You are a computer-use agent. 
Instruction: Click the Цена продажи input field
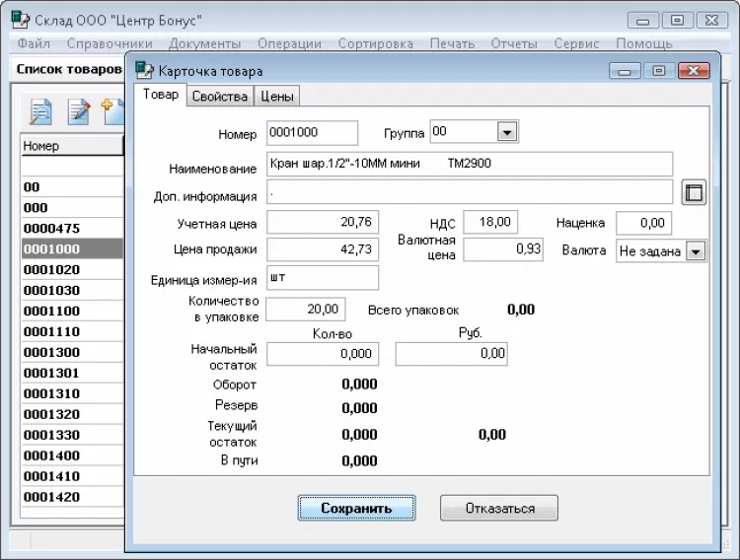pos(322,249)
